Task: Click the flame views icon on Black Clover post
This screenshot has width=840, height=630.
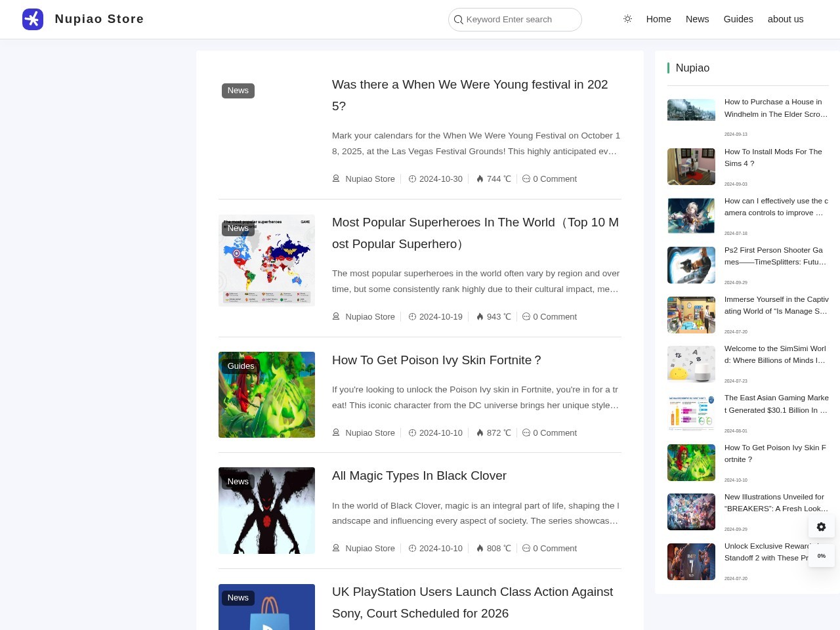Action: pos(480,549)
